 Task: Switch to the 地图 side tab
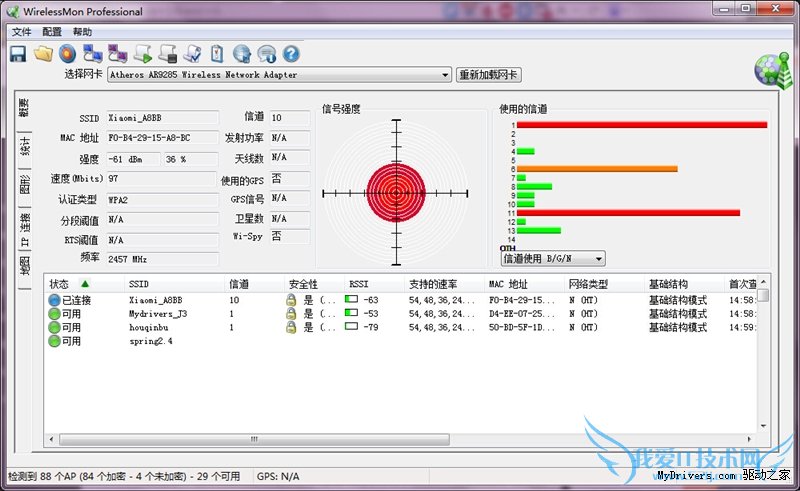(x=24, y=266)
